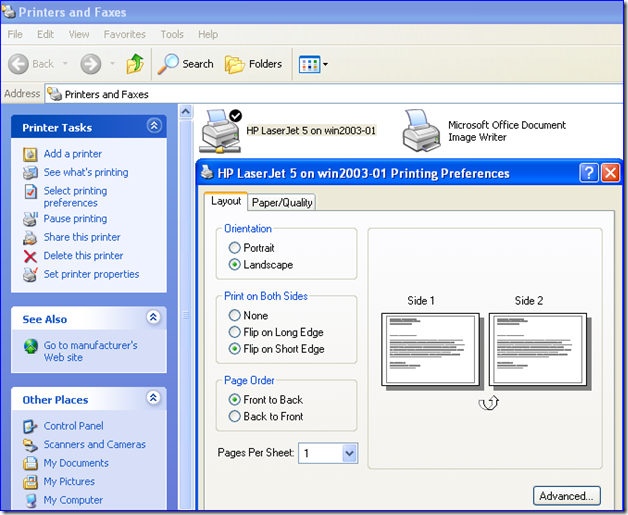Click the Share this printer link
Screen dimensions: 628x515
82,237
